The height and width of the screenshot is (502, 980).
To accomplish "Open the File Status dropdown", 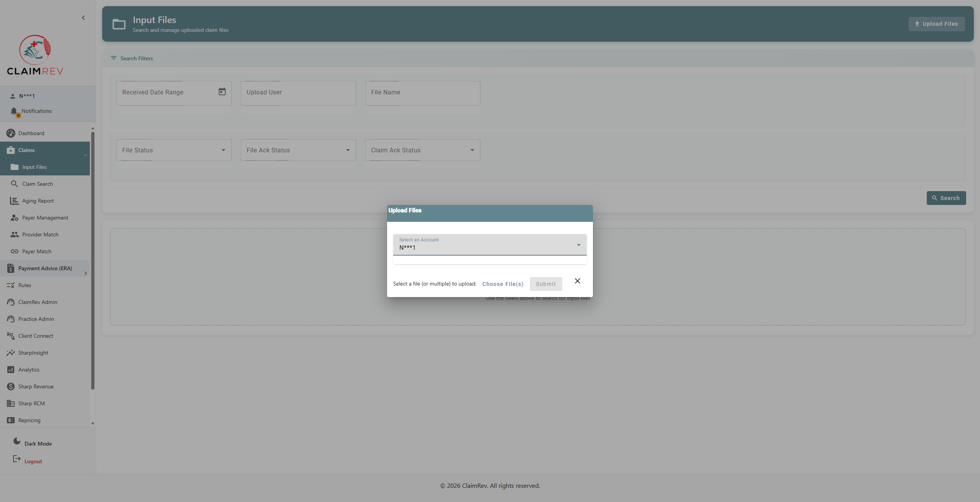I will tap(174, 150).
